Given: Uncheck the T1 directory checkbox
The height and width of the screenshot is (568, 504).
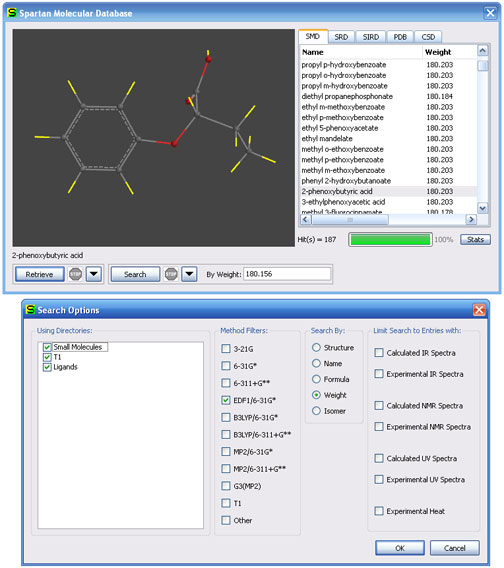Looking at the screenshot, I should point(47,357).
